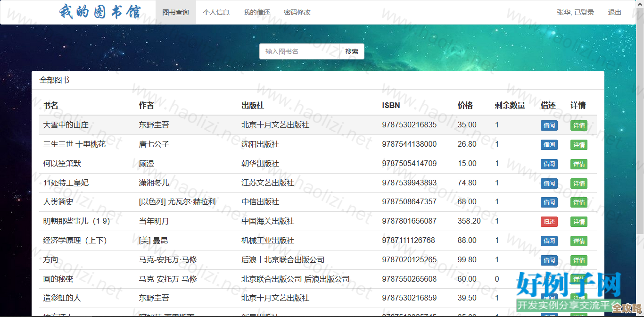Borrow 大雪中的山庄 by 东野圭吾

click(x=549, y=125)
